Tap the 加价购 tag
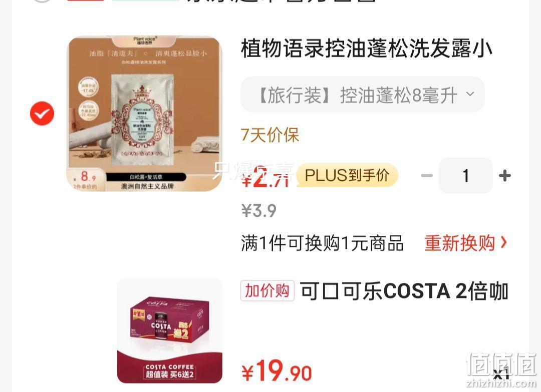 (x=267, y=291)
